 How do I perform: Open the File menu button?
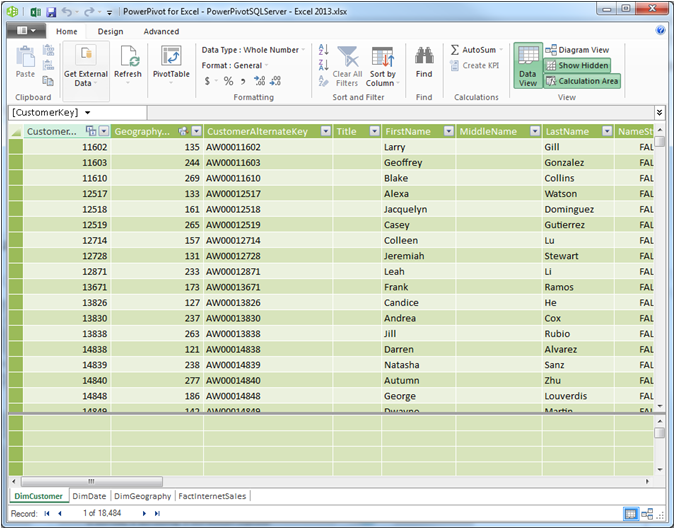26,31
